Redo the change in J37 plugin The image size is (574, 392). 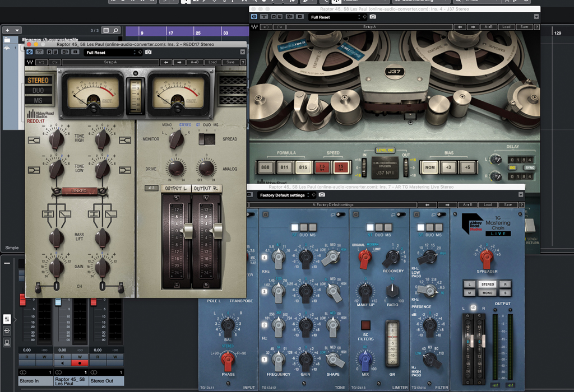coord(279,27)
